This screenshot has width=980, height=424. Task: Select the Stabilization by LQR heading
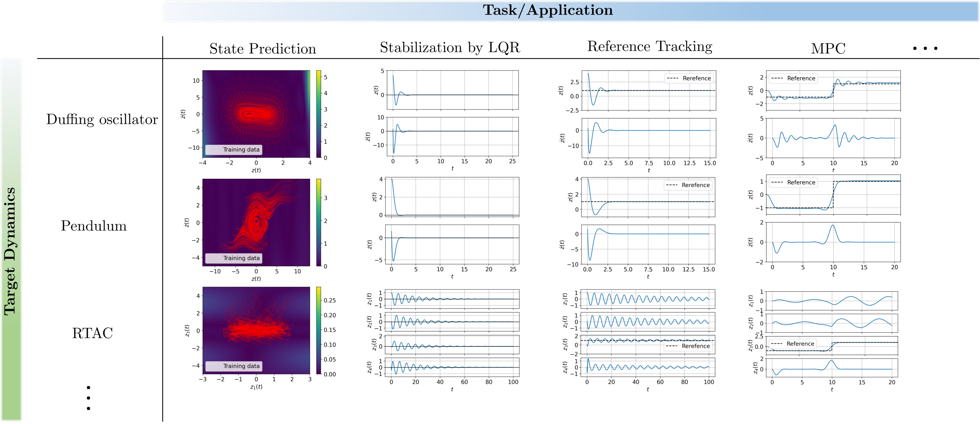click(450, 47)
